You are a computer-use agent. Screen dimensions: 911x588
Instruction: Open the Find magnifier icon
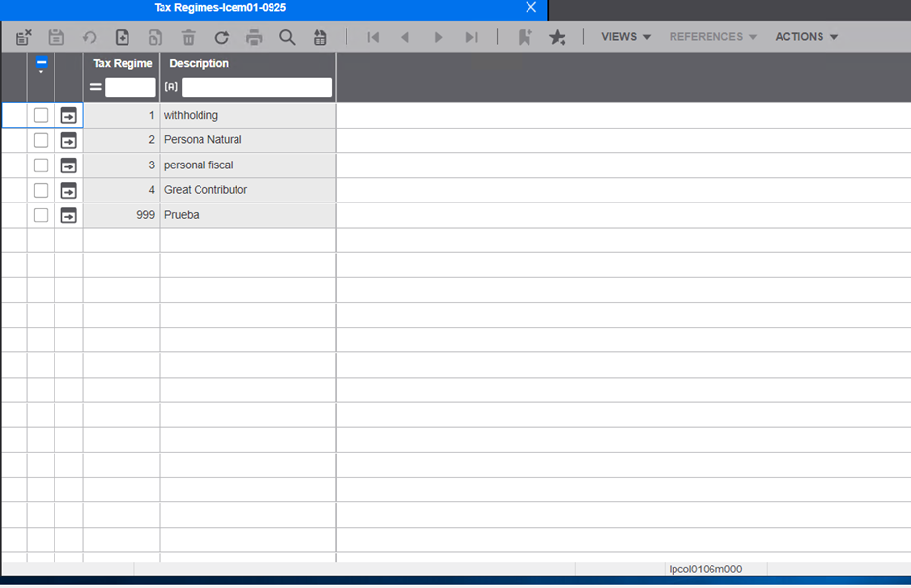tap(287, 37)
